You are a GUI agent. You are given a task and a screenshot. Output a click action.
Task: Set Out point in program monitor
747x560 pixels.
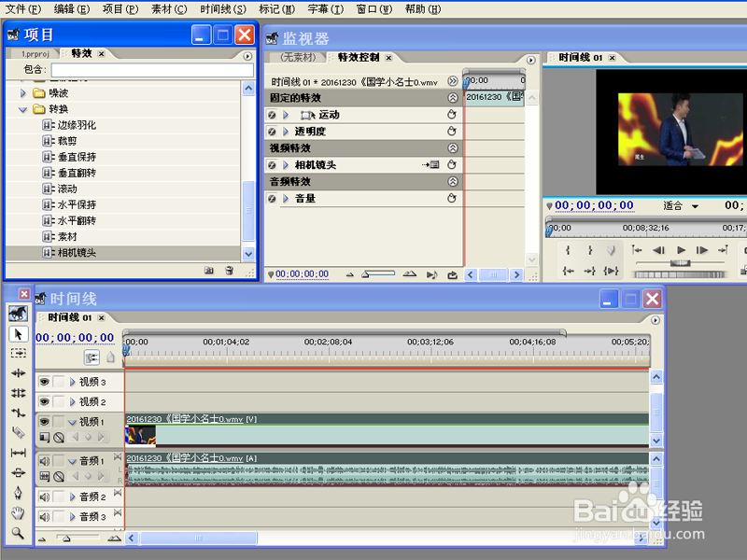tap(590, 250)
